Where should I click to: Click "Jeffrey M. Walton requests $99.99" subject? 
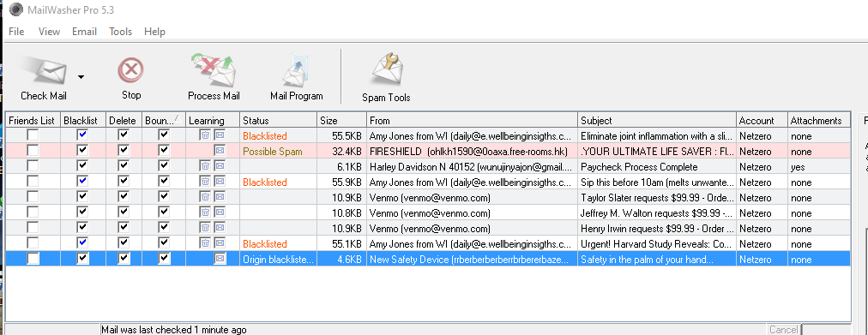click(657, 212)
